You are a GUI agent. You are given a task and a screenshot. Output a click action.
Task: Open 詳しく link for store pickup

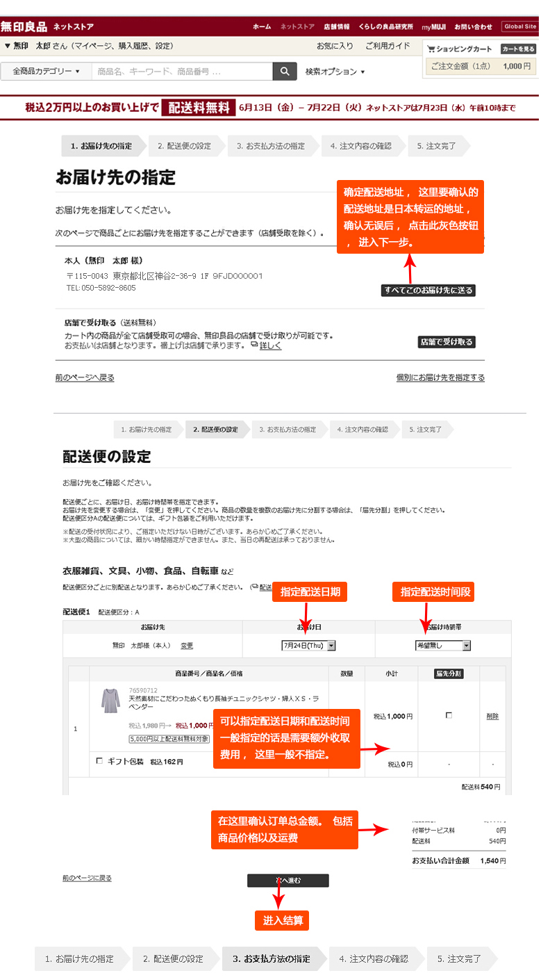(270, 345)
